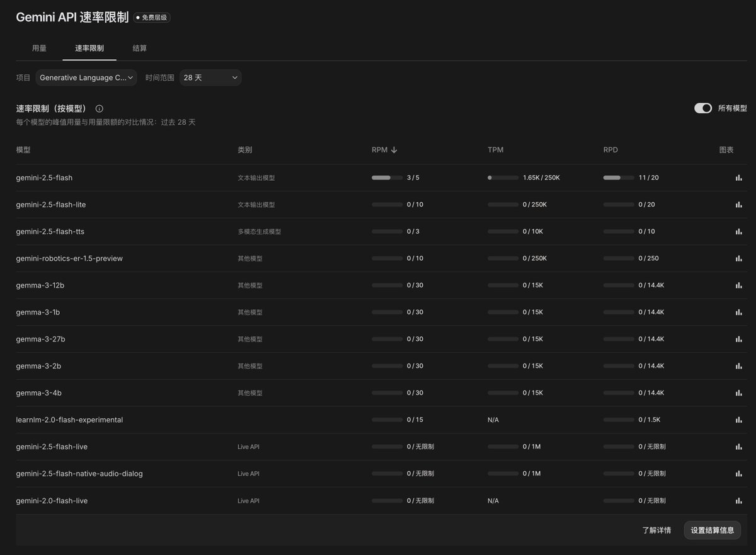Open chart for gemini-2.5-flash-tts row
756x555 pixels.
coord(738,231)
